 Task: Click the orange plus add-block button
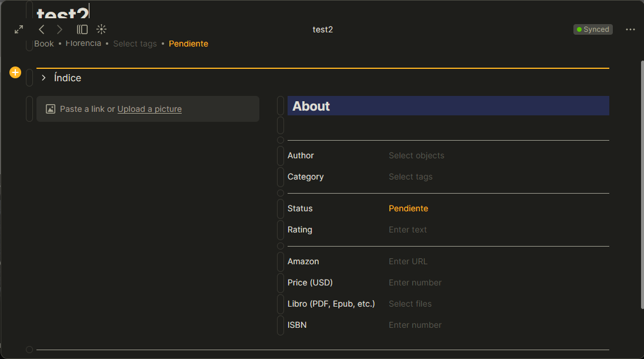(15, 72)
